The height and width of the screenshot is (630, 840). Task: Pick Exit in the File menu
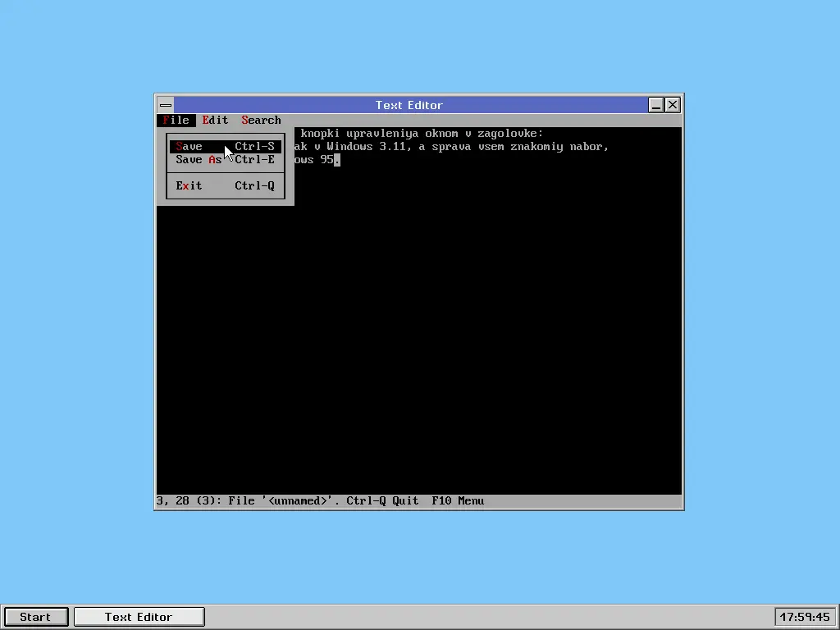(189, 185)
